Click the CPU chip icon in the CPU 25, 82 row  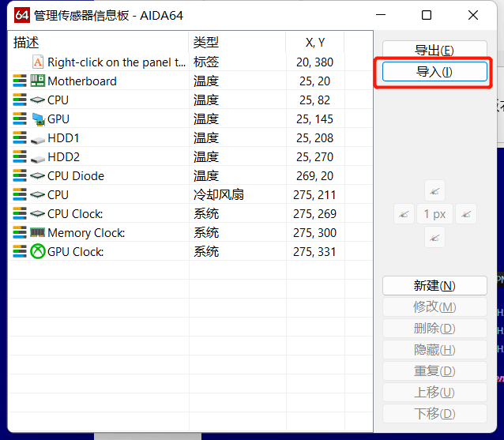pos(38,100)
